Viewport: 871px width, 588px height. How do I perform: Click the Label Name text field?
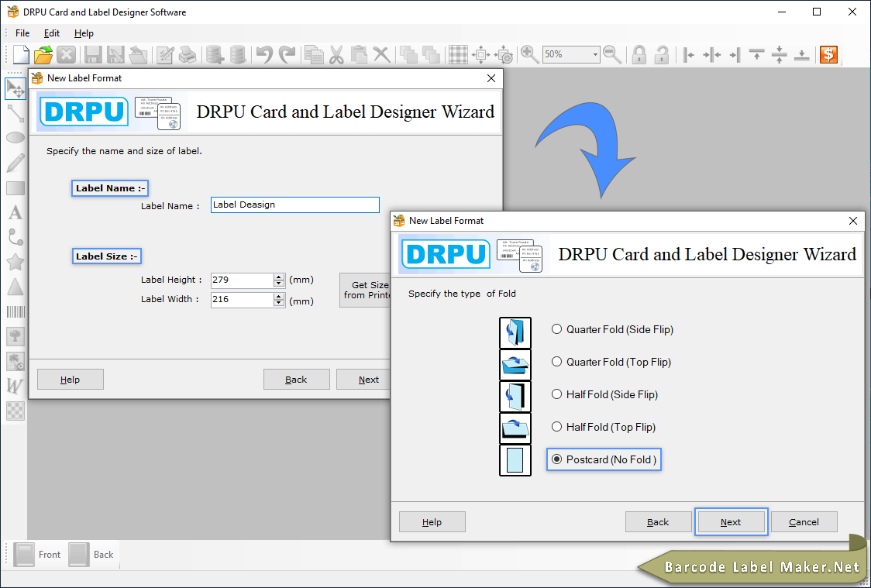click(x=295, y=205)
